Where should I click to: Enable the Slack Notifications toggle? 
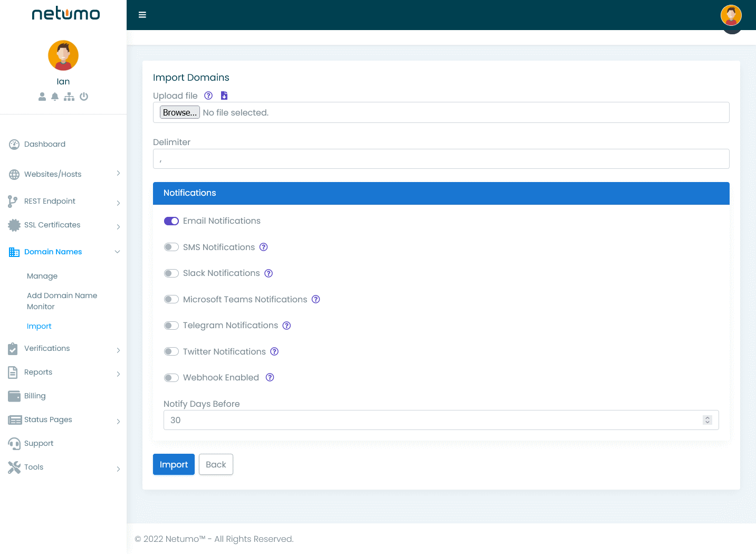(171, 273)
